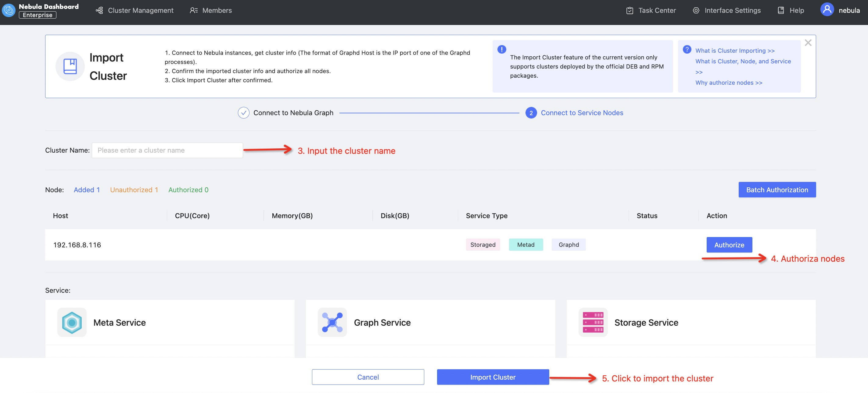Click the Import Cluster book icon
The image size is (868, 393).
pyautogui.click(x=70, y=66)
